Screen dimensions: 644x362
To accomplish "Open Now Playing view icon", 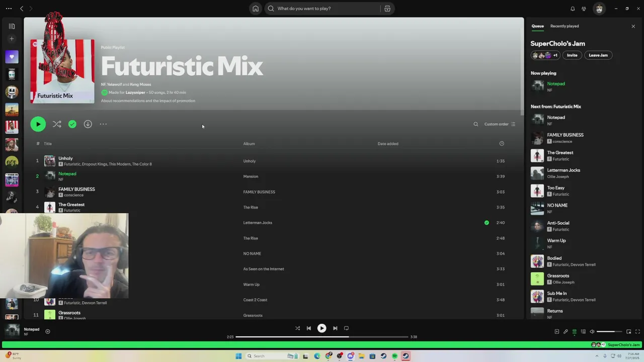I will 556,332.
